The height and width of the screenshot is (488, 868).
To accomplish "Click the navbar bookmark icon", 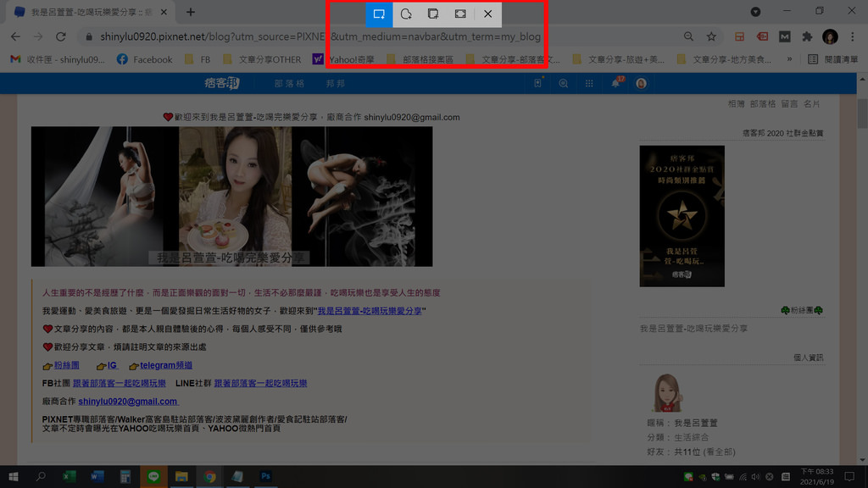I will click(x=537, y=84).
